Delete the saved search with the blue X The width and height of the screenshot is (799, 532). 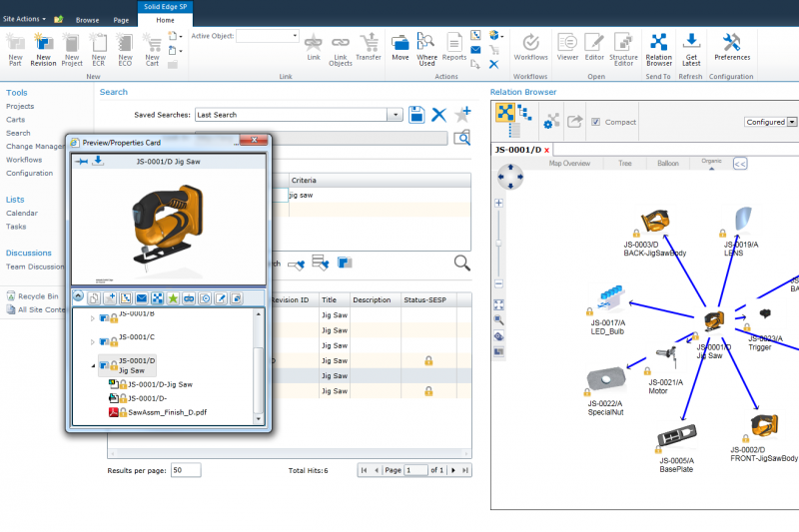click(438, 115)
